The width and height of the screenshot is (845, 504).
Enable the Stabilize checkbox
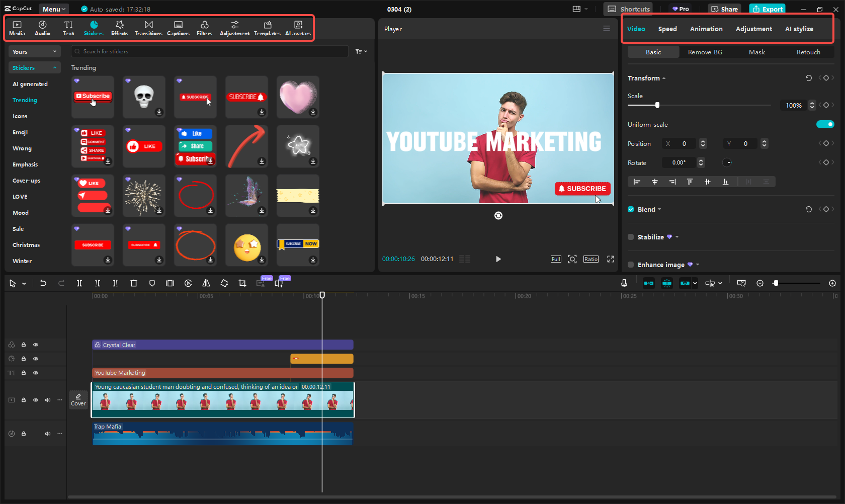point(631,237)
